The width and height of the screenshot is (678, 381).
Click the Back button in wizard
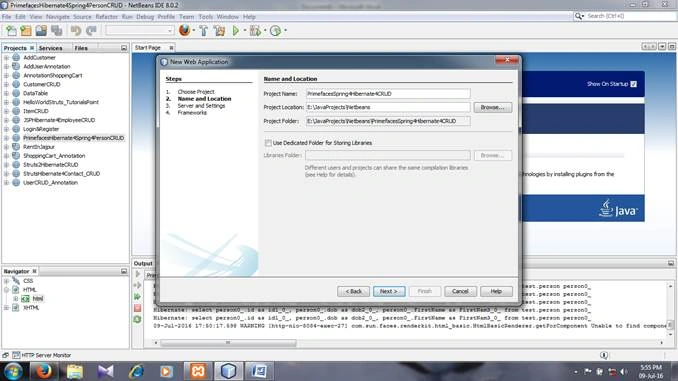pos(353,291)
